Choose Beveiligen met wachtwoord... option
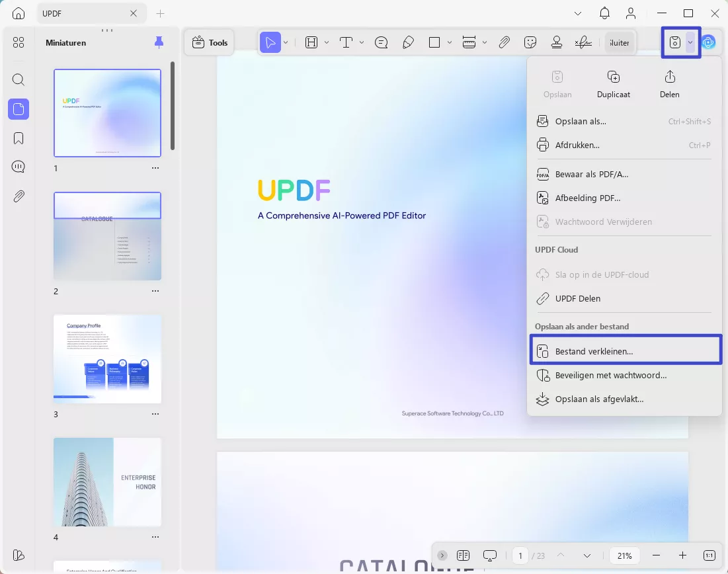The image size is (728, 574). tap(624, 375)
